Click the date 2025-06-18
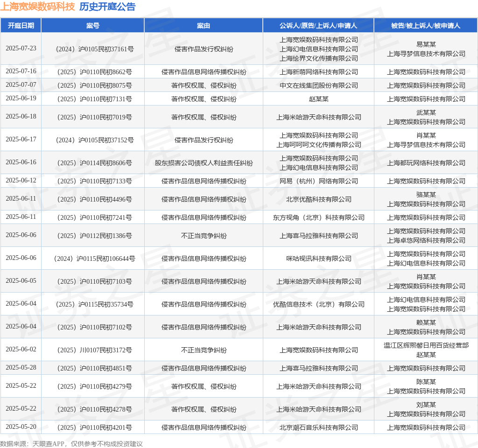Viewport: 478px width, 448px height. click(21, 116)
